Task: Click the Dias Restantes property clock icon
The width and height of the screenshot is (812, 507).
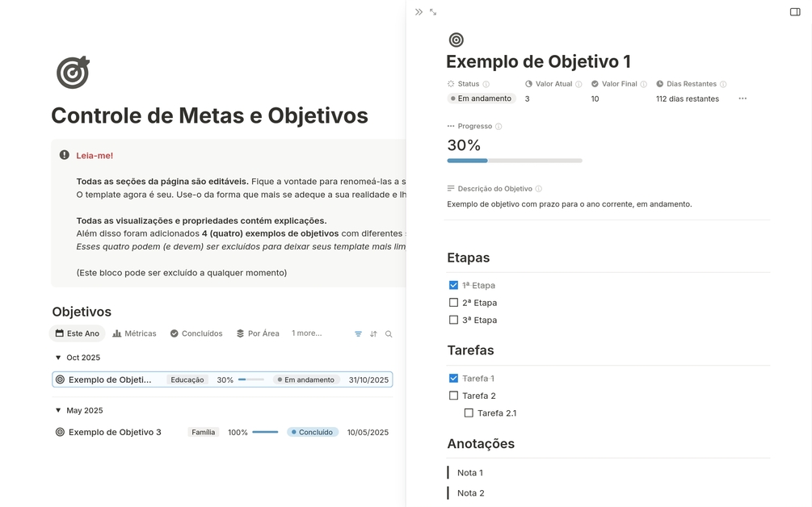Action: click(x=660, y=84)
